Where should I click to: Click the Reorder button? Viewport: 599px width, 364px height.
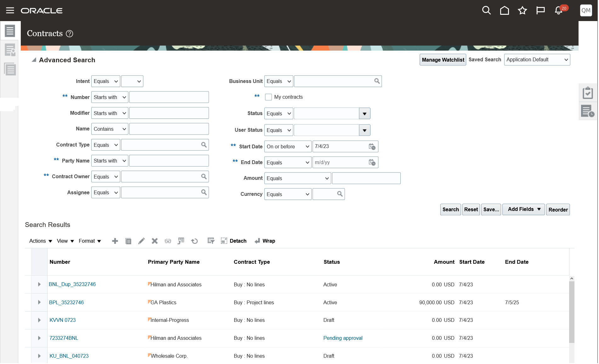tap(558, 210)
